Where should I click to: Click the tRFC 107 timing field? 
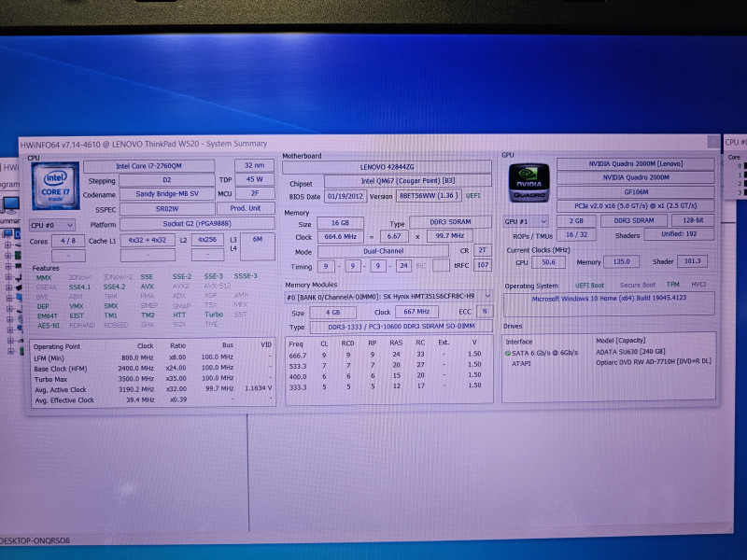[483, 265]
